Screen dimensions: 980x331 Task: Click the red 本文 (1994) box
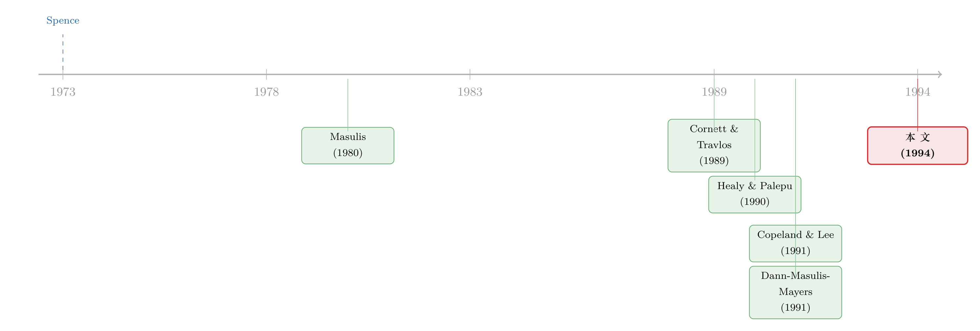click(918, 146)
